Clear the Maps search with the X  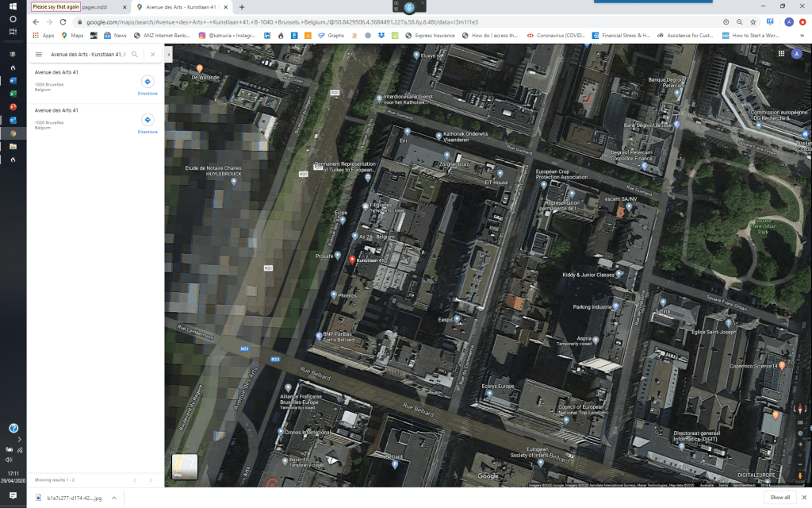click(151, 54)
